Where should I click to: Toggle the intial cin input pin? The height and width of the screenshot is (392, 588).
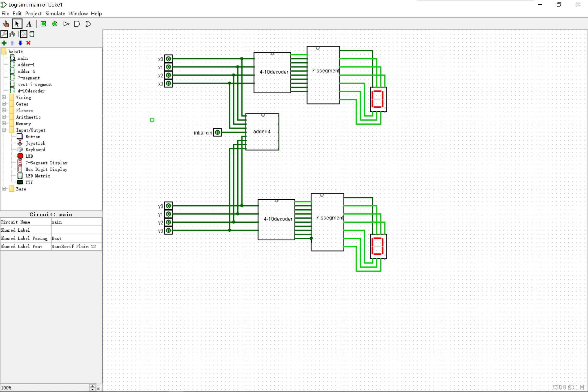coord(218,133)
